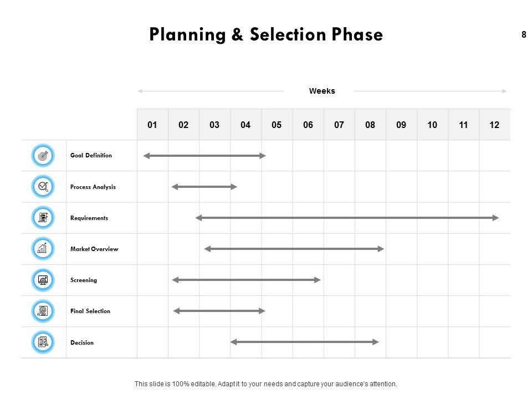Click the Screening monitor icon
Image resolution: width=532 pixels, height=399 pixels.
tap(43, 280)
